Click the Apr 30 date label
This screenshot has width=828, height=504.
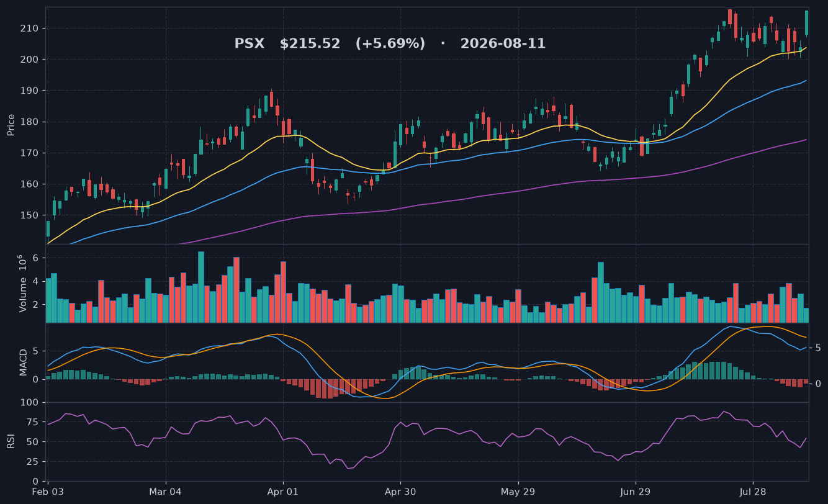[400, 492]
